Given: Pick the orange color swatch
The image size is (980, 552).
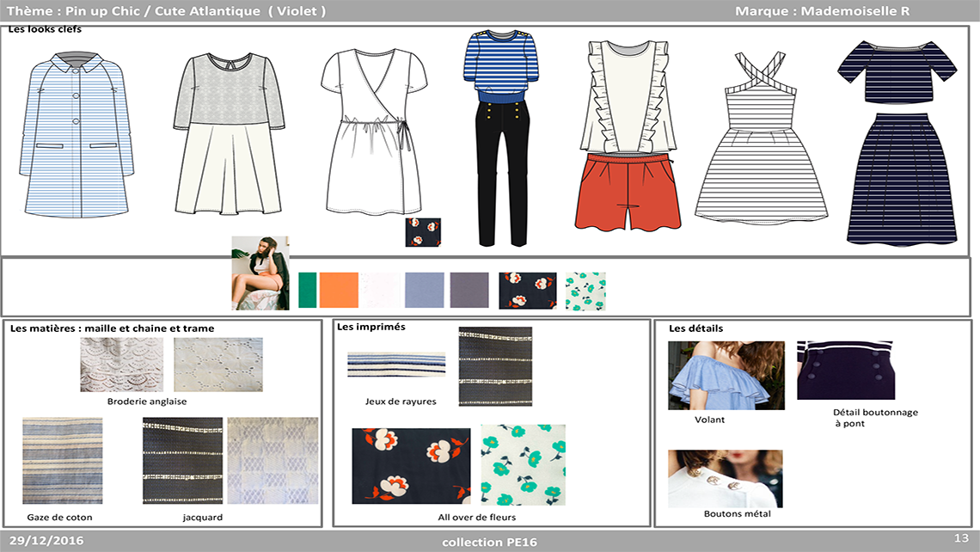Looking at the screenshot, I should point(339,290).
